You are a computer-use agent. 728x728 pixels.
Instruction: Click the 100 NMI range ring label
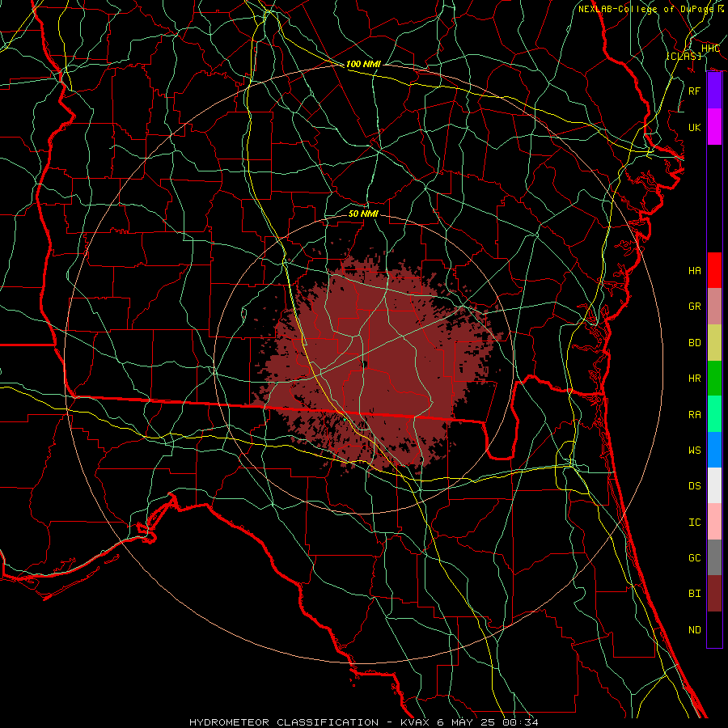click(x=363, y=64)
